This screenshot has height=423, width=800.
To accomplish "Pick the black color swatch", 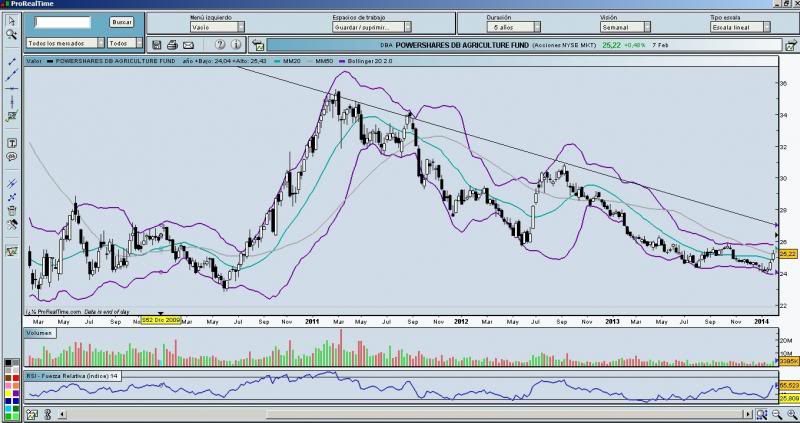I will tap(8, 362).
